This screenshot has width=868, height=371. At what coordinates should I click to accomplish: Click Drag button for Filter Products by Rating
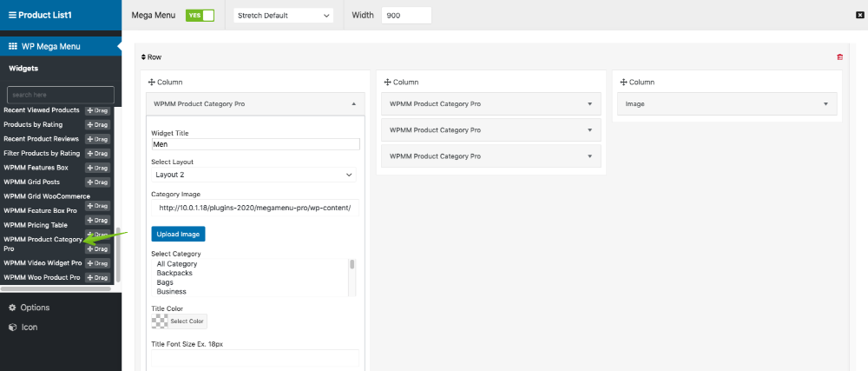pos(97,154)
